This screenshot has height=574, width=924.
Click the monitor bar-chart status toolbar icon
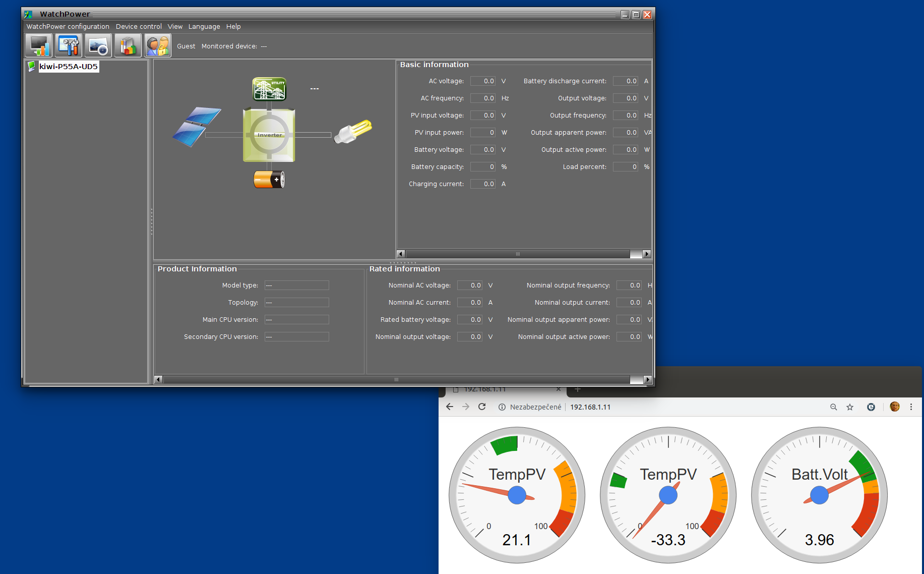39,46
